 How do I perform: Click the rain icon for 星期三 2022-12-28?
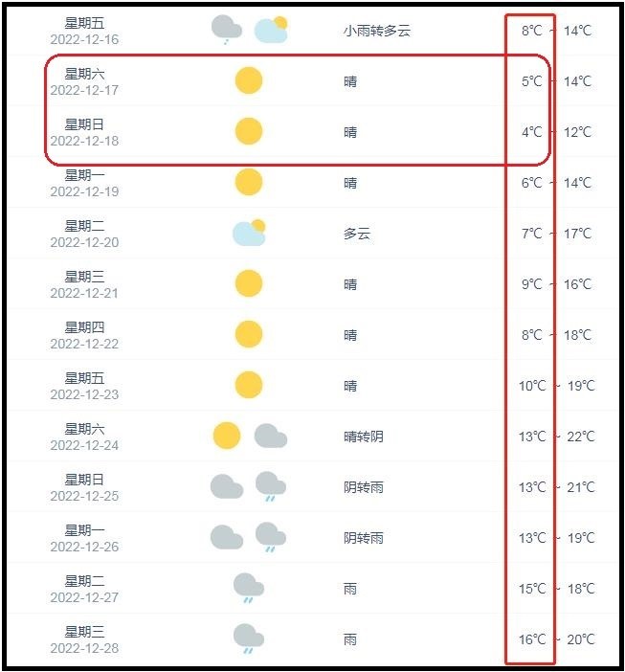[249, 638]
